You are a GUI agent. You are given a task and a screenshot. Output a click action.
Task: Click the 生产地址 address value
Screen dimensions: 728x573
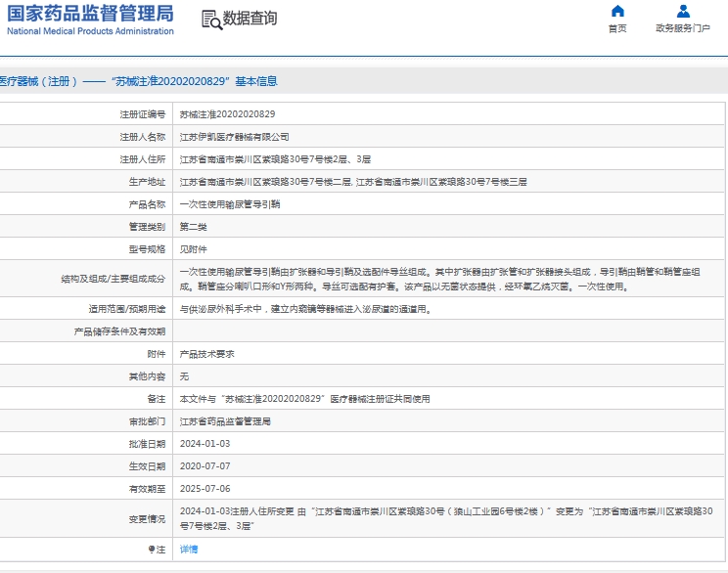[x=353, y=182]
